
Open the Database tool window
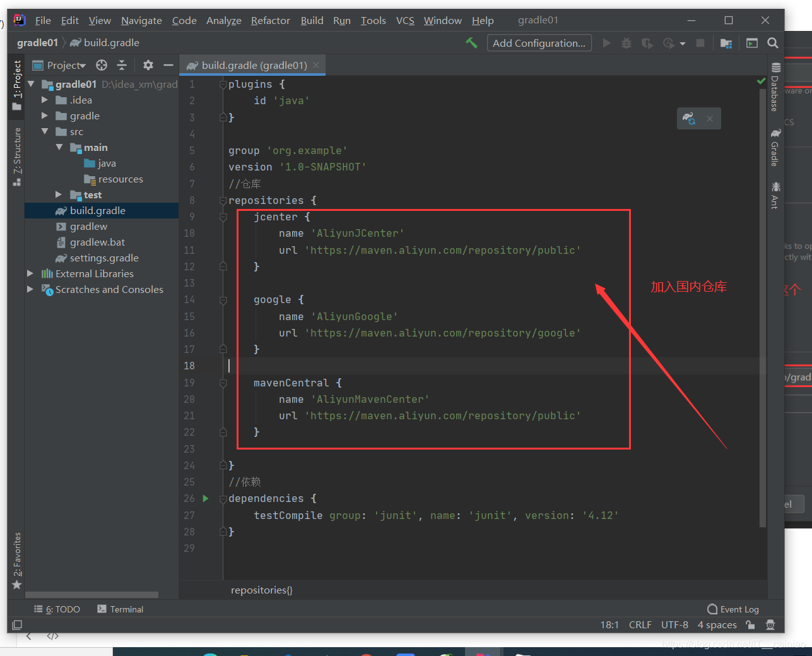point(775,87)
